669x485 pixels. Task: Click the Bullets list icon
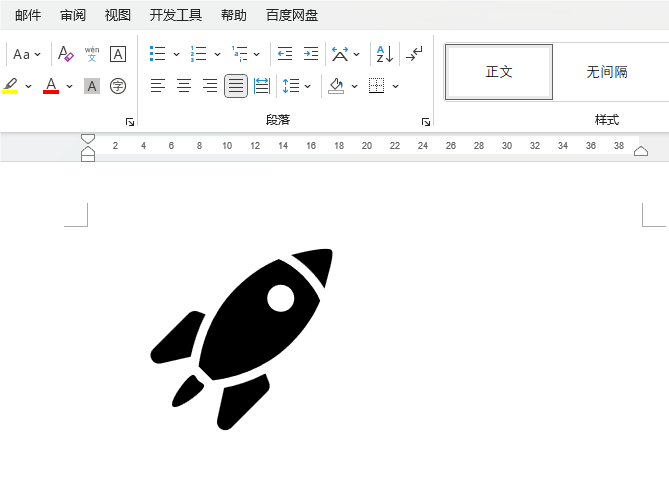157,54
